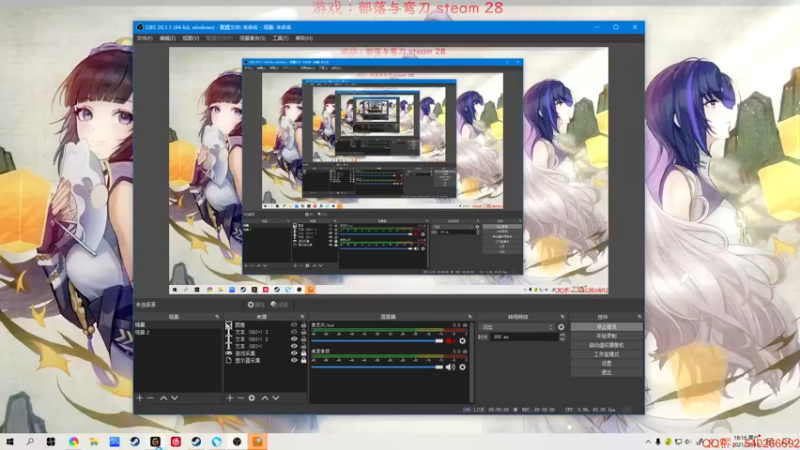This screenshot has width=800, height=450.
Task: Move the source up in the list
Action: pos(265,397)
